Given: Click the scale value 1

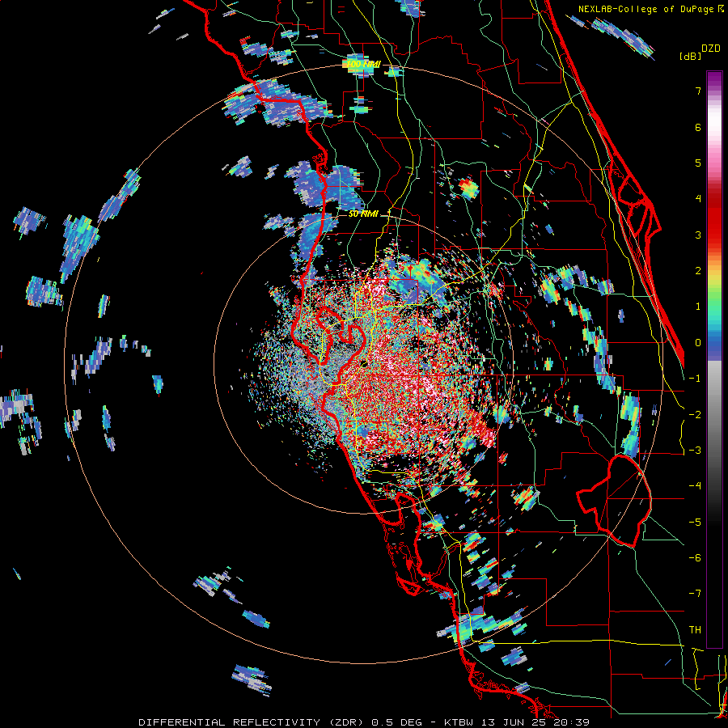Looking at the screenshot, I should pyautogui.click(x=698, y=307).
